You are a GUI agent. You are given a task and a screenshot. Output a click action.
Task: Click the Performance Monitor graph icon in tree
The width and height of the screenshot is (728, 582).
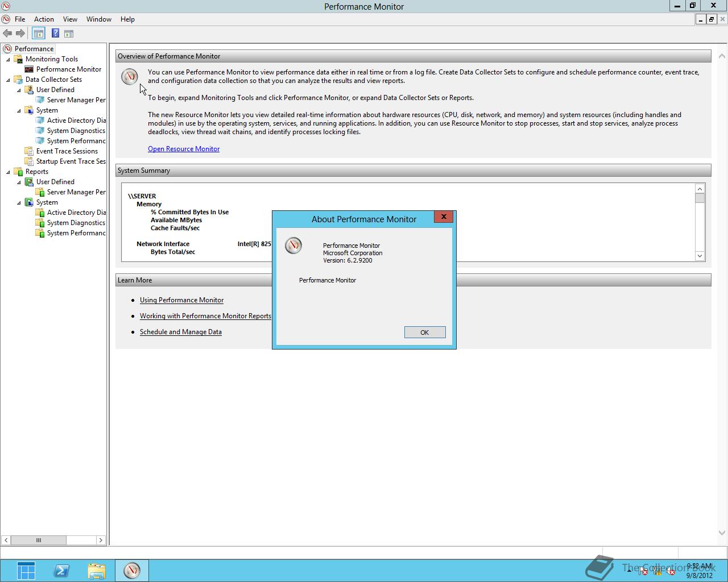pos(29,69)
